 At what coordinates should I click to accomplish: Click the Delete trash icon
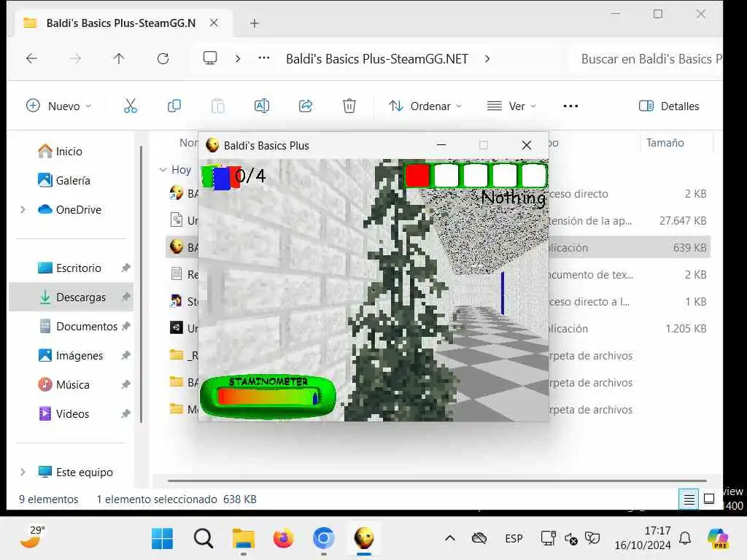pos(349,106)
